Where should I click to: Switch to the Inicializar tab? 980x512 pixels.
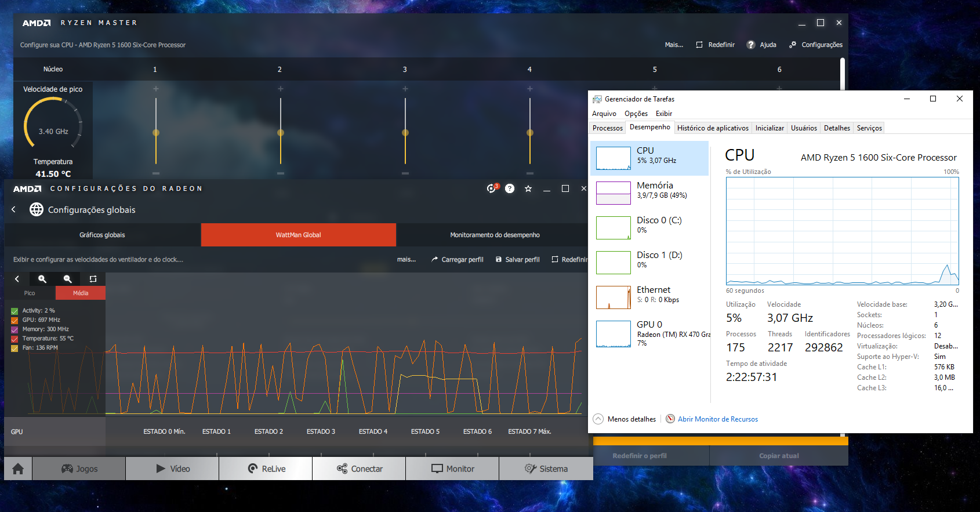(x=770, y=128)
